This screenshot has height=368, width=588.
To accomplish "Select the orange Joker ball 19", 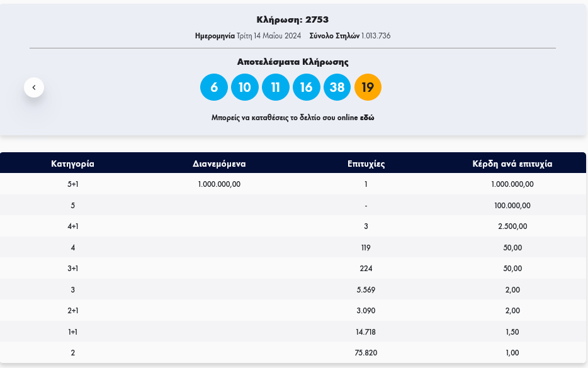I will pos(368,87).
